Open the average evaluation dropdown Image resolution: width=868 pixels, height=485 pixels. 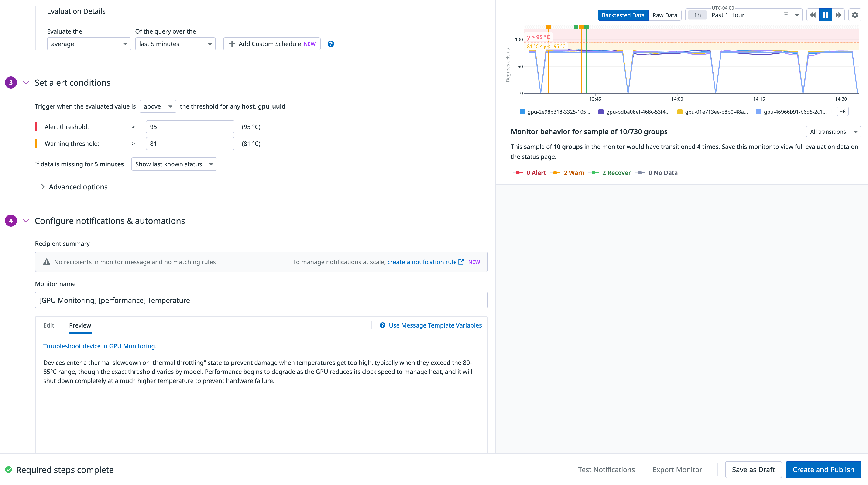(89, 44)
